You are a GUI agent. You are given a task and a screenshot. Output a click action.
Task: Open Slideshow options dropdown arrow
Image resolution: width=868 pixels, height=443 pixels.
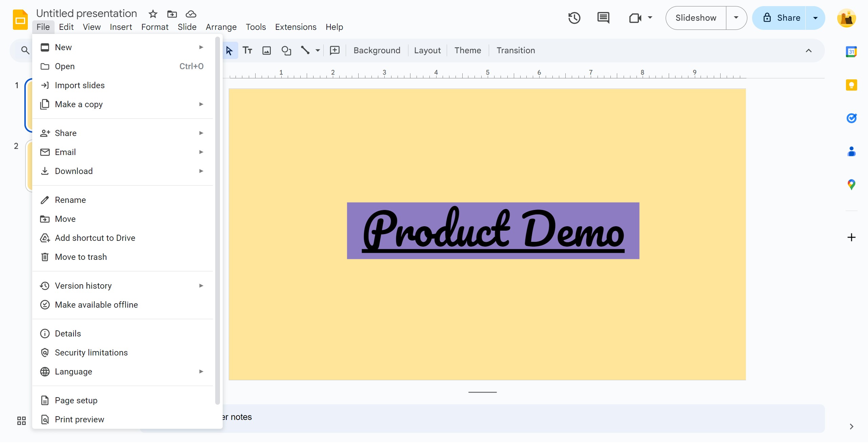[736, 18]
